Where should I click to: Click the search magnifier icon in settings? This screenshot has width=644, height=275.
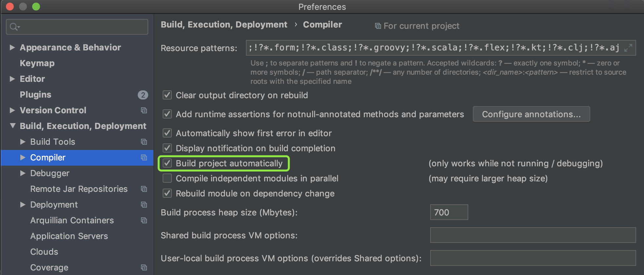pos(14,27)
